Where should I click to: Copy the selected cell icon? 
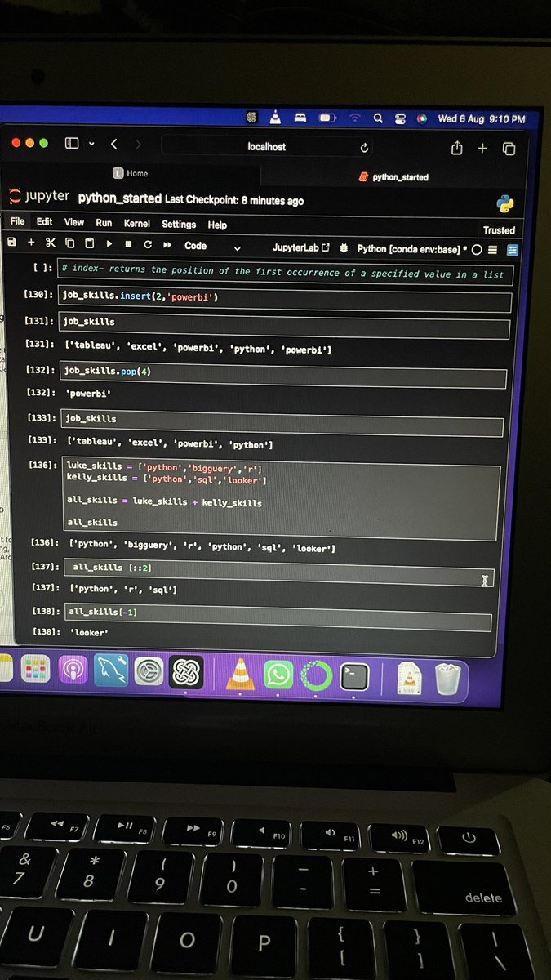[69, 243]
